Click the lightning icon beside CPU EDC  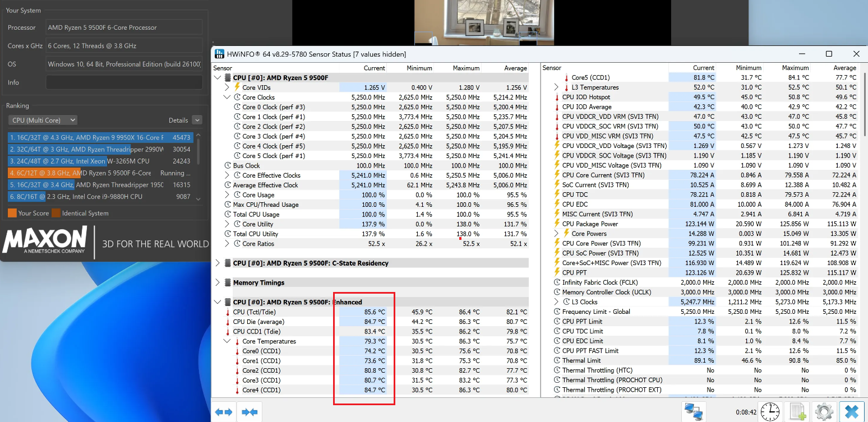pyautogui.click(x=557, y=204)
